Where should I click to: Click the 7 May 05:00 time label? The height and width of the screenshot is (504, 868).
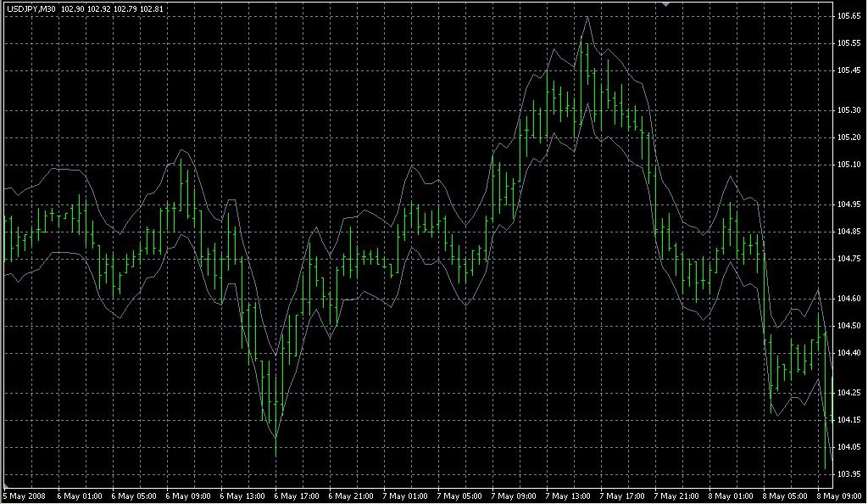point(459,496)
